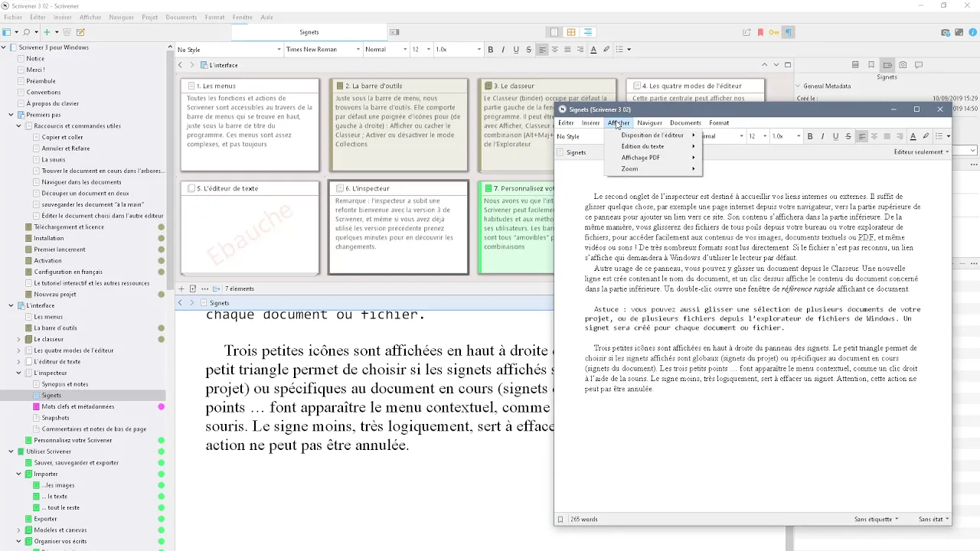This screenshot has height=551, width=980.
Task: Click split editor toggle icon in editor header
Action: click(x=788, y=65)
